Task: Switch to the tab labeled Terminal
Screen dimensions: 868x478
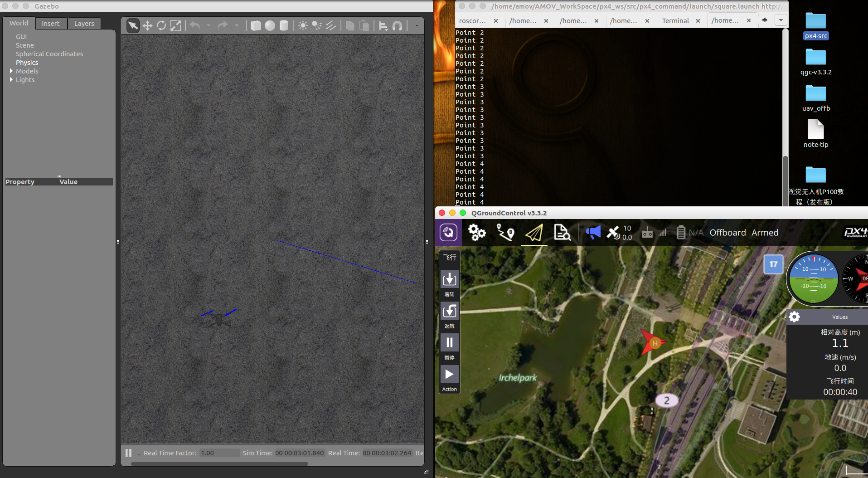Action: (x=675, y=21)
